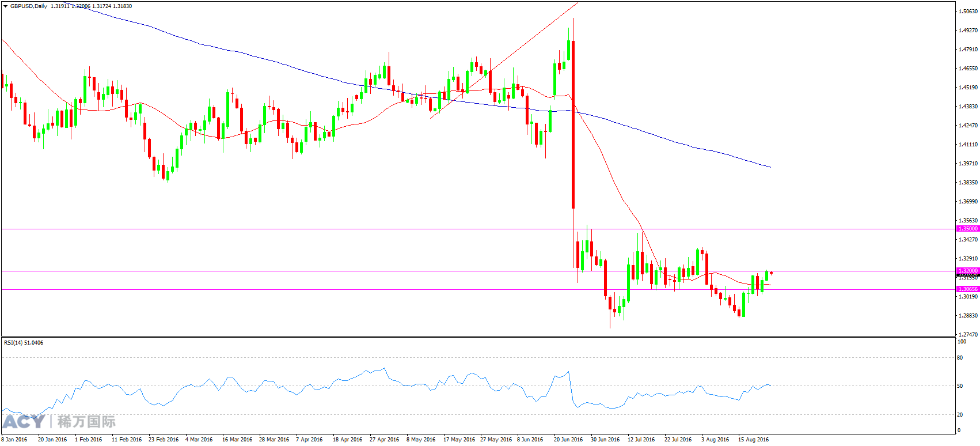
Task: Click the 23 Feb 2016 date label
Action: 164,439
